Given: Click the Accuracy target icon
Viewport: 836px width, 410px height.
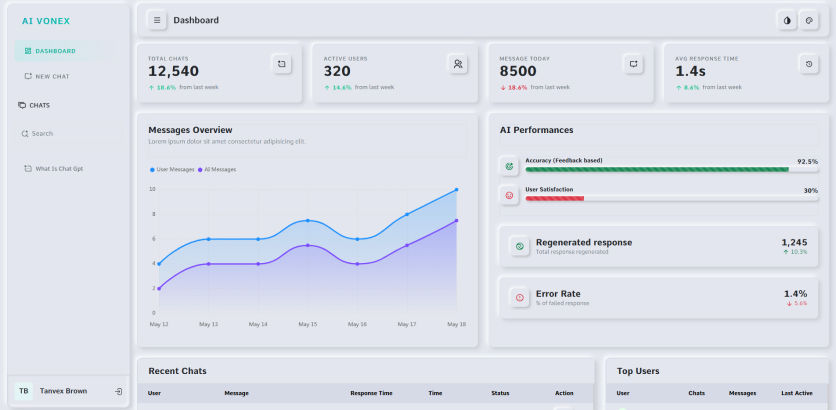Looking at the screenshot, I should tap(509, 166).
